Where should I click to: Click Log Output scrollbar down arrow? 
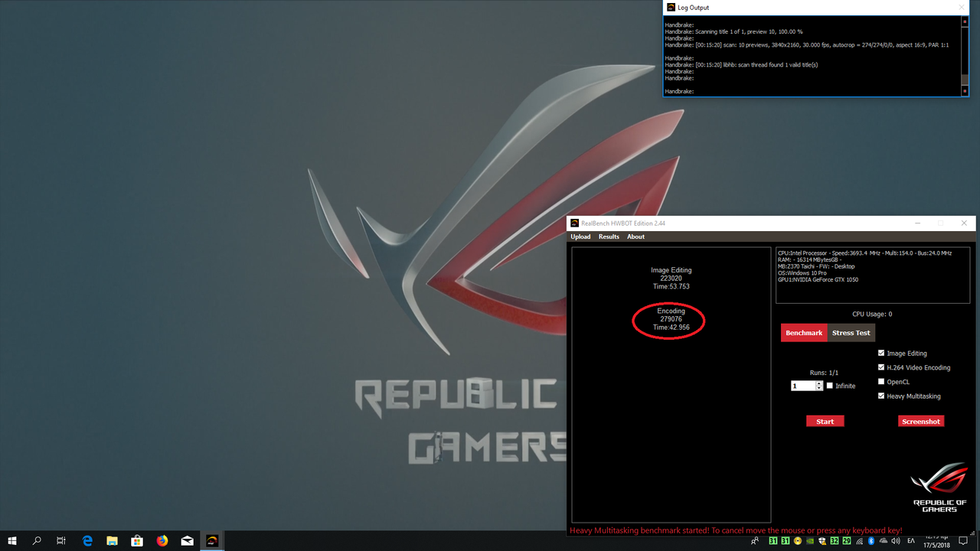tap(965, 91)
